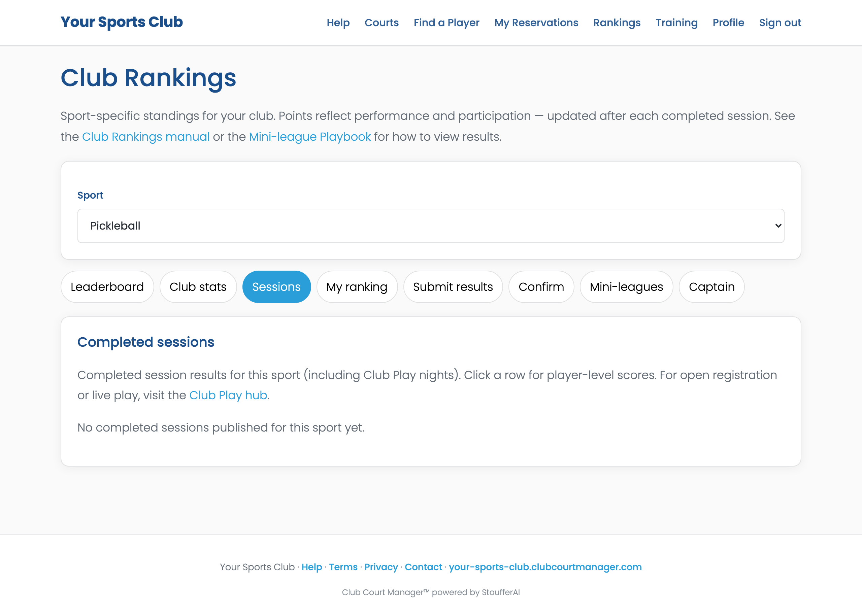Switch to the Club stats tab

point(198,287)
